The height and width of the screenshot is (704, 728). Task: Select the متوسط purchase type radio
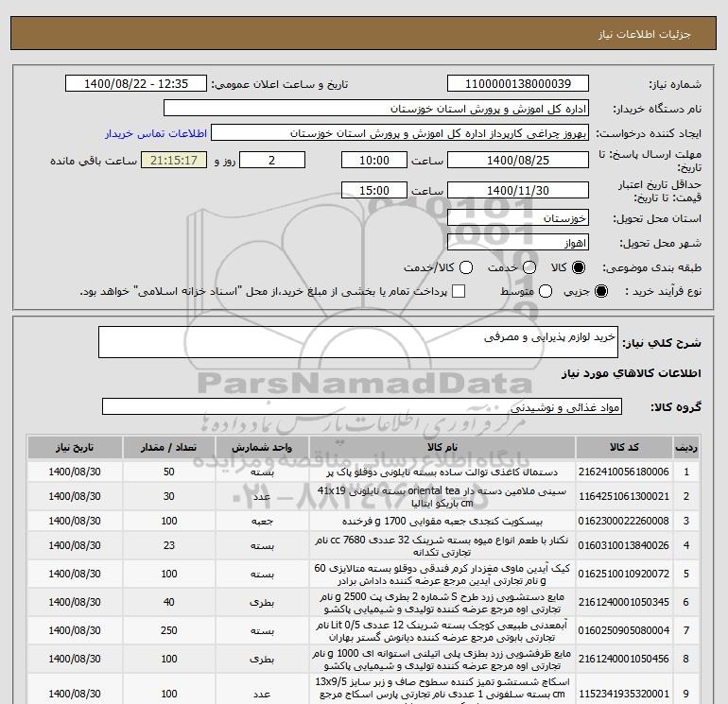[546, 291]
